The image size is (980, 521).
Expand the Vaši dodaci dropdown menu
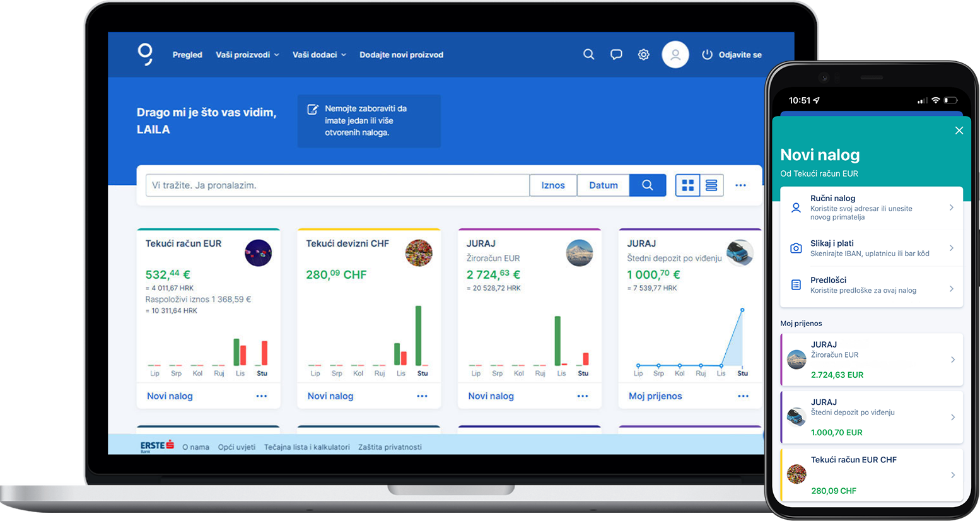pyautogui.click(x=319, y=55)
